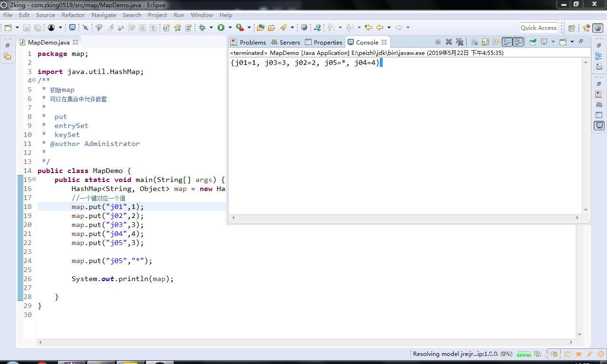Click the Pin Console icon
Screen dimensions: 607x364
point(533,42)
